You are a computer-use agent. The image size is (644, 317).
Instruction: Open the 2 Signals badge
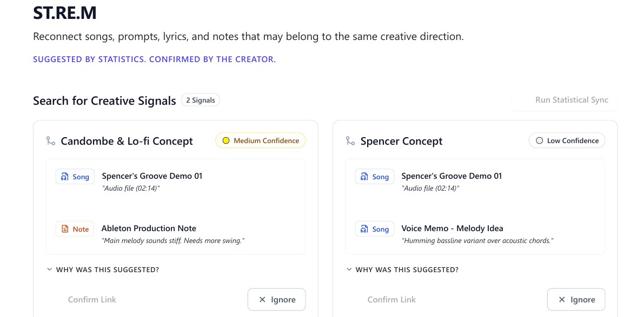coord(201,100)
